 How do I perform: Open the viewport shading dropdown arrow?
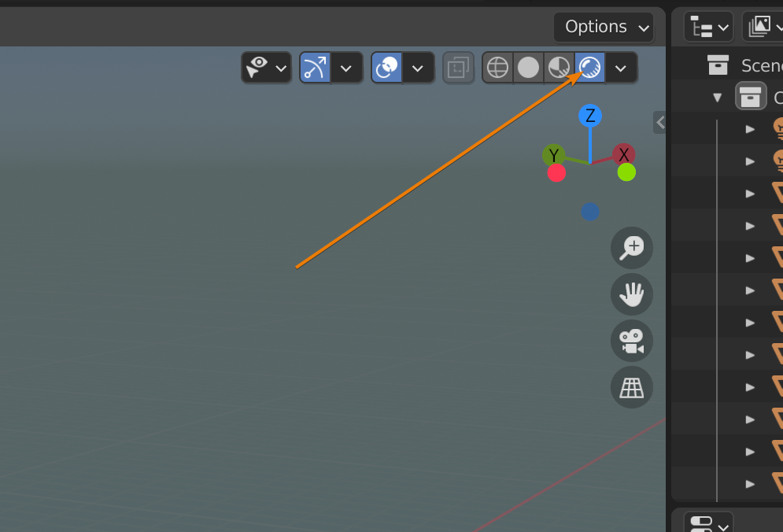click(621, 67)
